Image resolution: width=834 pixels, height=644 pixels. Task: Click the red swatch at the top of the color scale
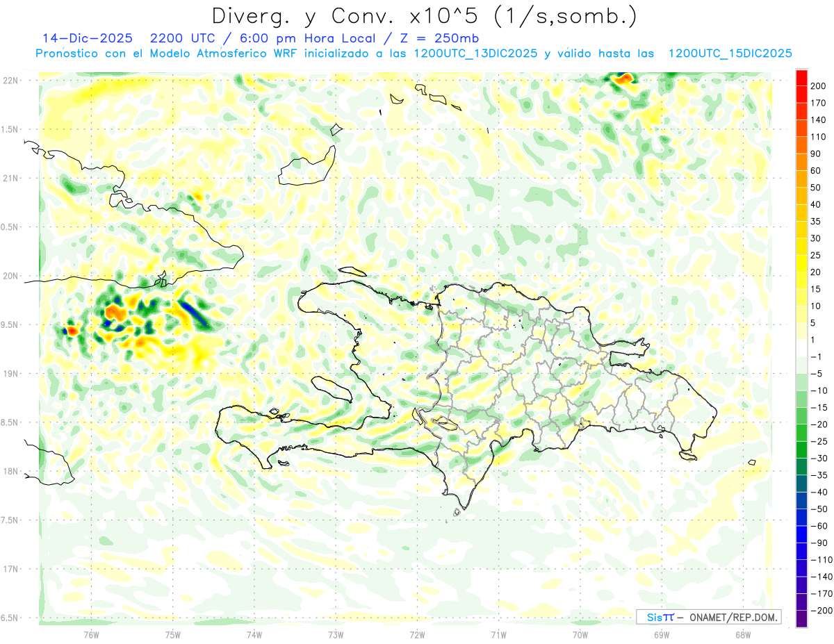coord(801,77)
